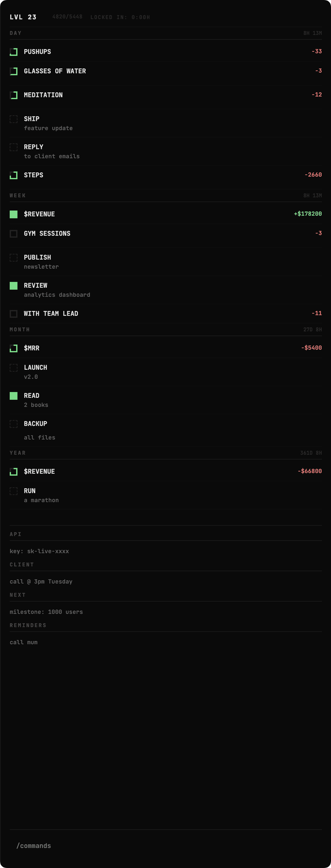The height and width of the screenshot is (868, 331).
Task: Collapse the YEAR section
Action: (x=17, y=453)
